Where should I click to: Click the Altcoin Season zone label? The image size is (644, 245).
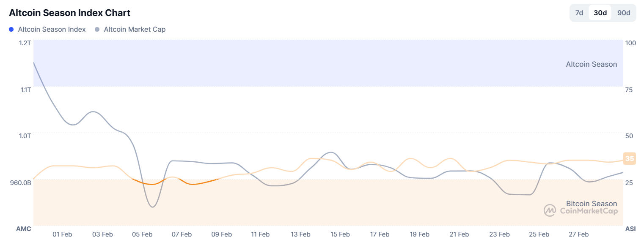click(x=591, y=64)
